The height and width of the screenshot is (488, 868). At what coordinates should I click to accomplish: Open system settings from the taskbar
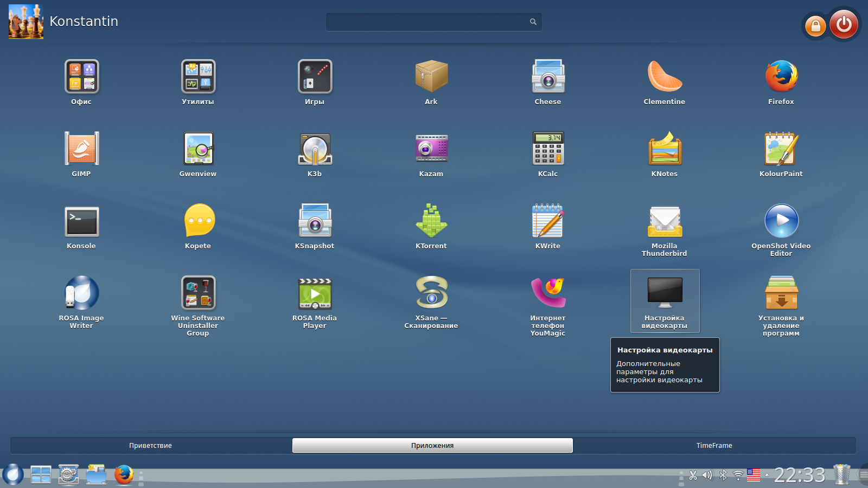[69, 475]
